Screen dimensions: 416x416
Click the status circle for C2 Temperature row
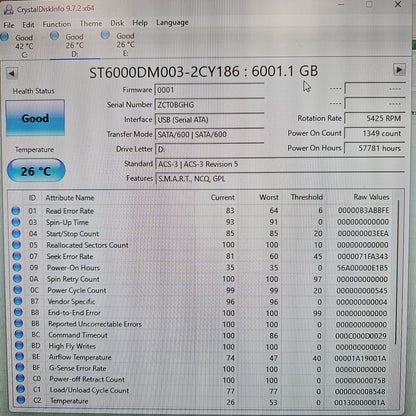click(x=21, y=400)
